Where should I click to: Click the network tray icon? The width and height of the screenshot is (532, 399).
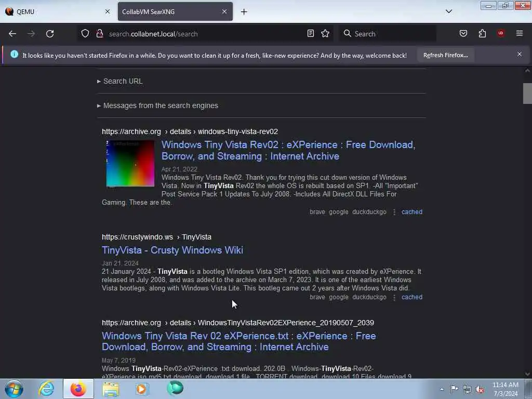[x=467, y=390]
